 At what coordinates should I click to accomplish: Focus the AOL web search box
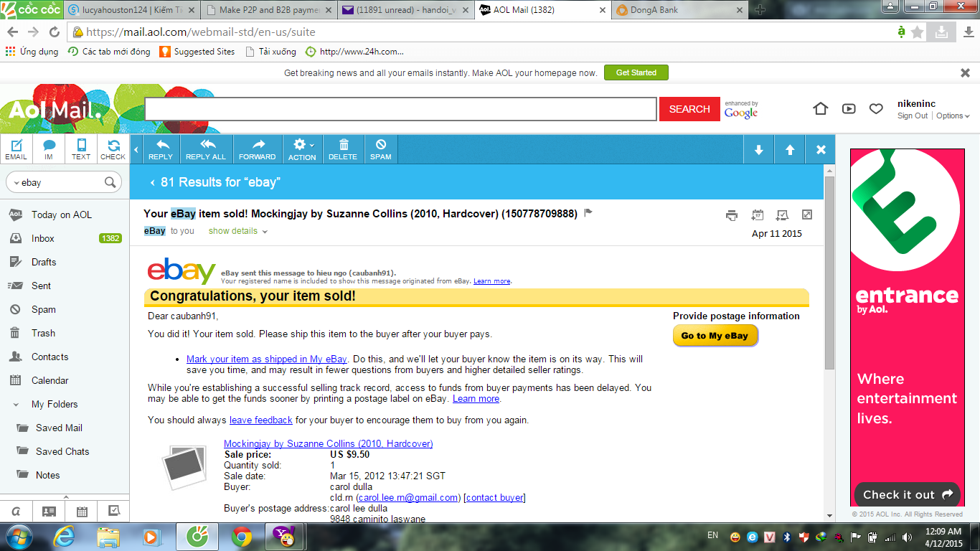point(400,109)
